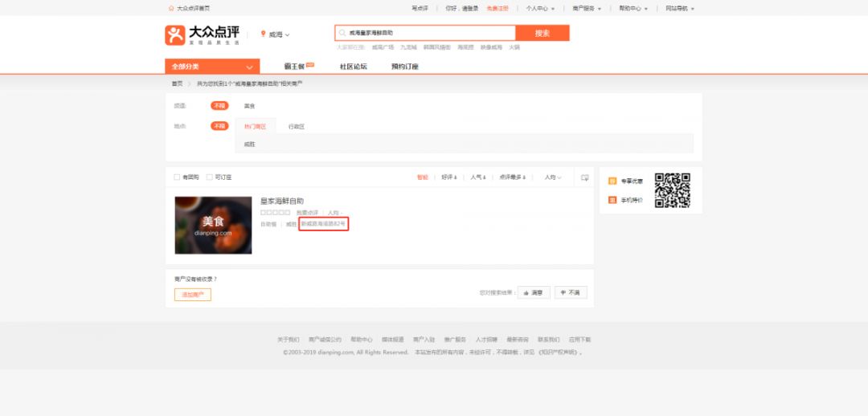The image size is (868, 416).
Task: Click the home icon beside 大众点评首页
Action: (171, 8)
